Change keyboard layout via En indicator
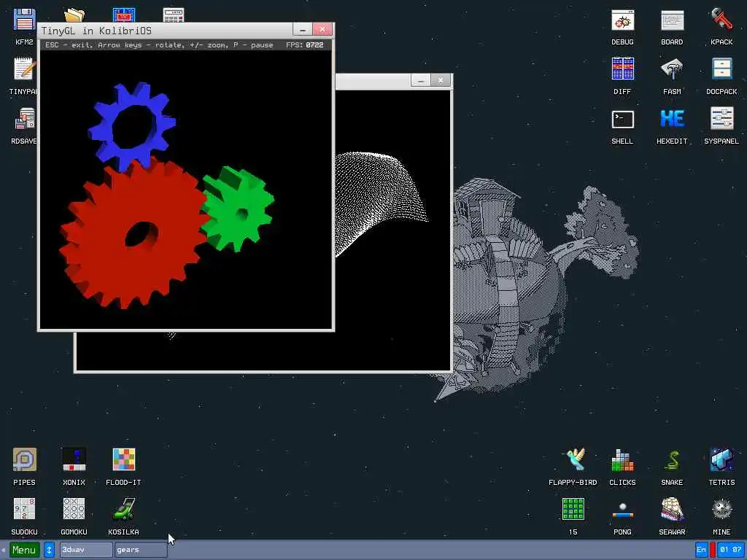This screenshot has height=560, width=747. coord(701,550)
